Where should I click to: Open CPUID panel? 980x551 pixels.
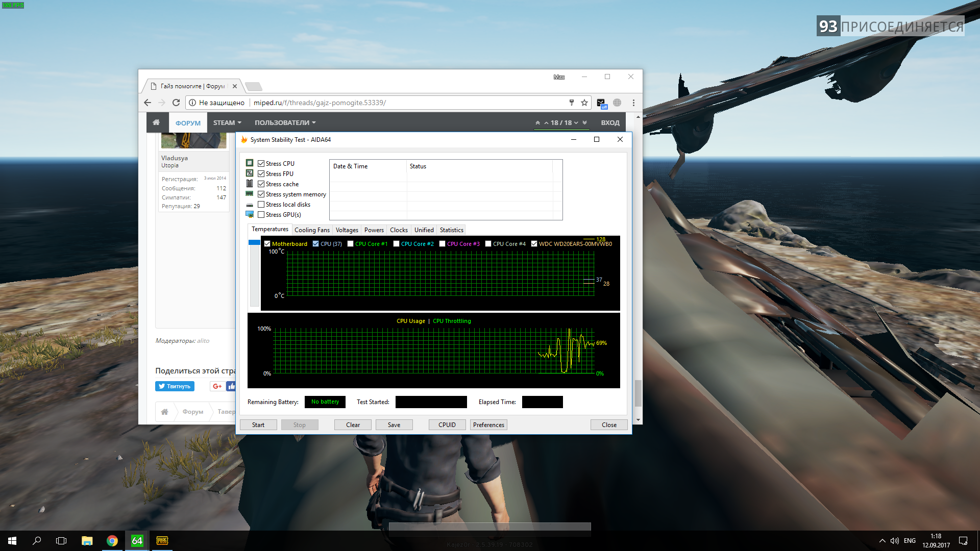[447, 425]
